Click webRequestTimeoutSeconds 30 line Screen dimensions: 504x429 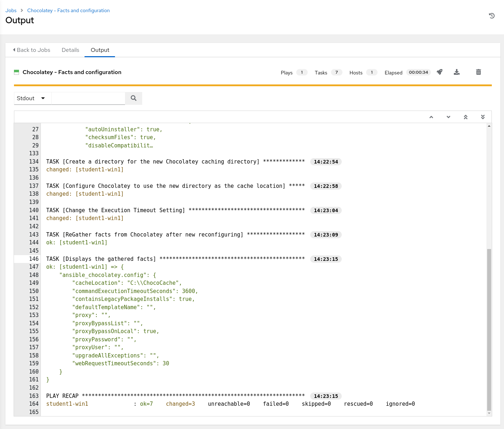point(120,363)
